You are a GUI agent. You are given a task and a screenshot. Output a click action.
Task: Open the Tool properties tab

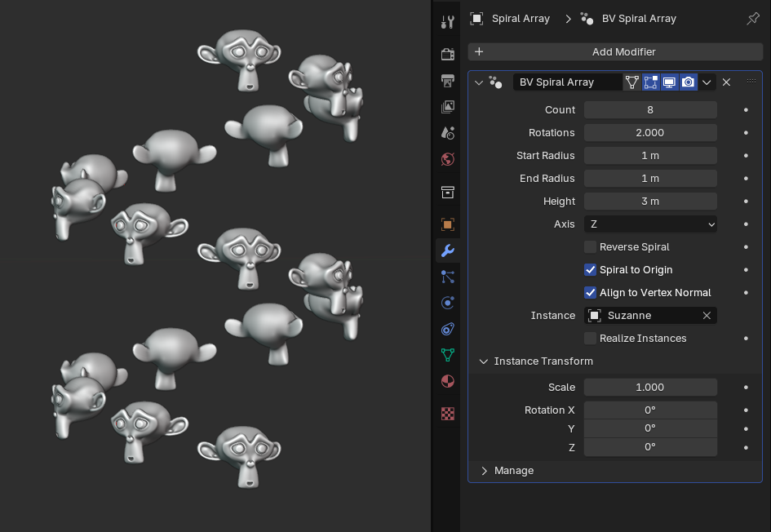[x=447, y=22]
